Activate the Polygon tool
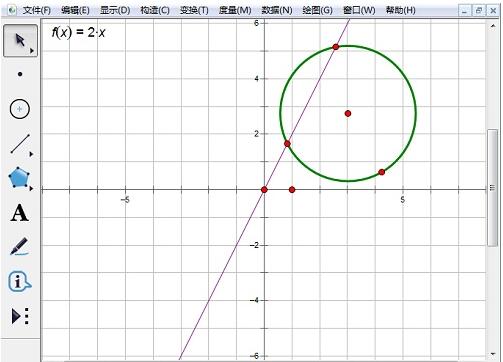Screen dimensions: 503x362 (19, 178)
